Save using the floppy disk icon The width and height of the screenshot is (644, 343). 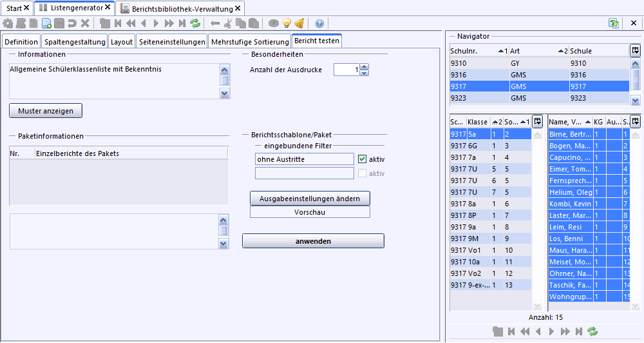coord(59,23)
